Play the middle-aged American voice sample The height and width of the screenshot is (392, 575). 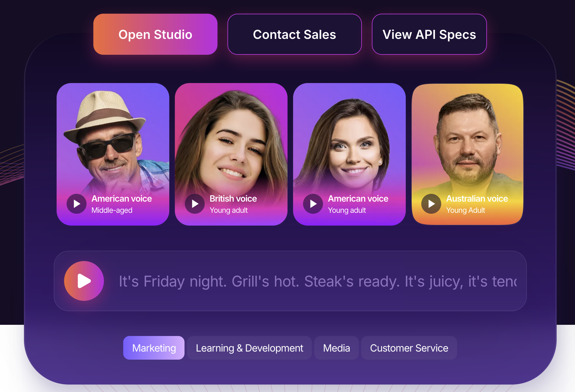77,204
